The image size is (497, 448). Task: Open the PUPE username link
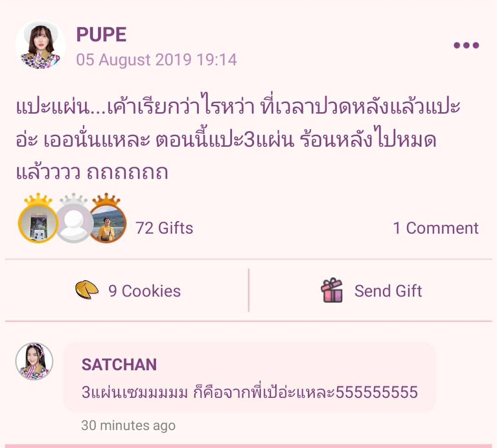pos(101,34)
